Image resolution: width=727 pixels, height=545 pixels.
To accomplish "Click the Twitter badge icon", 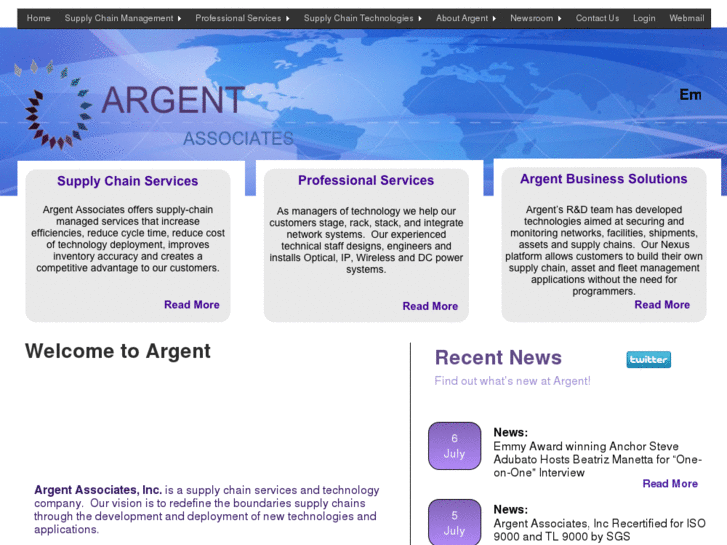I will point(648,359).
